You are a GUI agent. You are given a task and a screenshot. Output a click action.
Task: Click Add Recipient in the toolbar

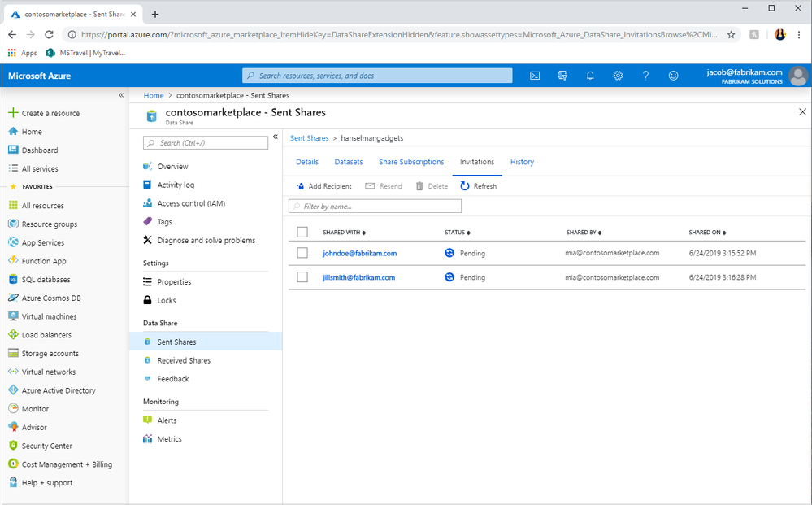tap(323, 186)
